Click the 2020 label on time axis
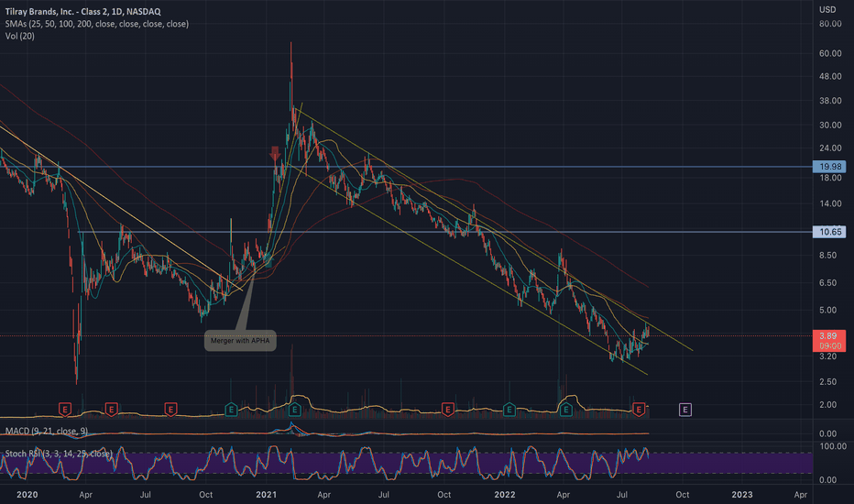The height and width of the screenshot is (504, 854). [x=27, y=495]
